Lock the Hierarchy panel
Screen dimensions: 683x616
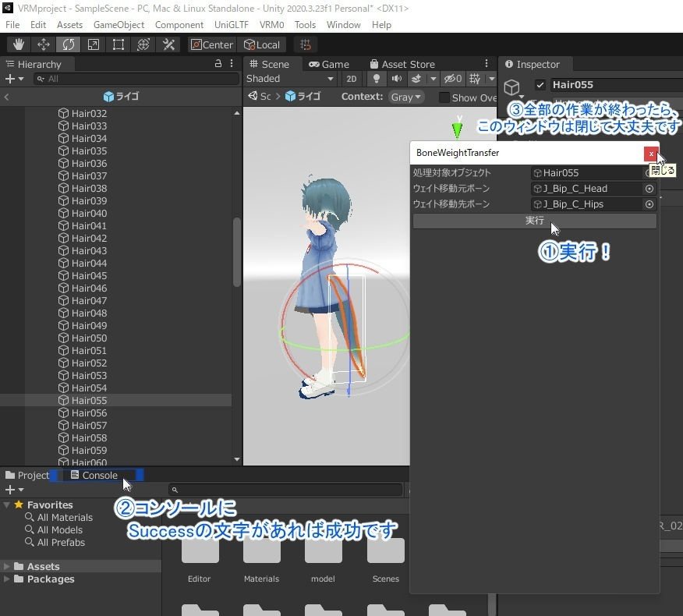[x=218, y=64]
